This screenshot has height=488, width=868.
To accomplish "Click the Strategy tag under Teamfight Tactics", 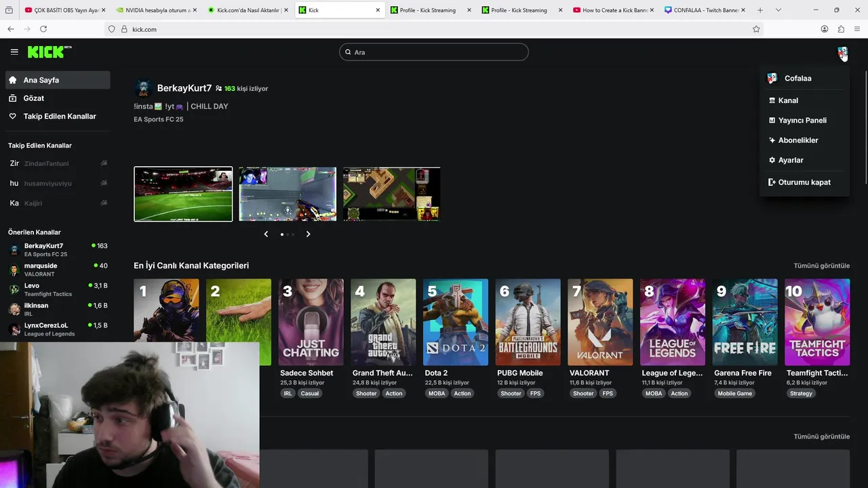I will click(x=801, y=393).
